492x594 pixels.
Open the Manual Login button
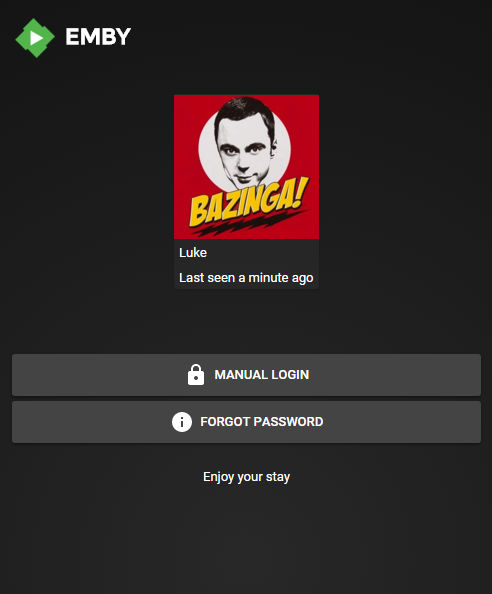pyautogui.click(x=246, y=375)
